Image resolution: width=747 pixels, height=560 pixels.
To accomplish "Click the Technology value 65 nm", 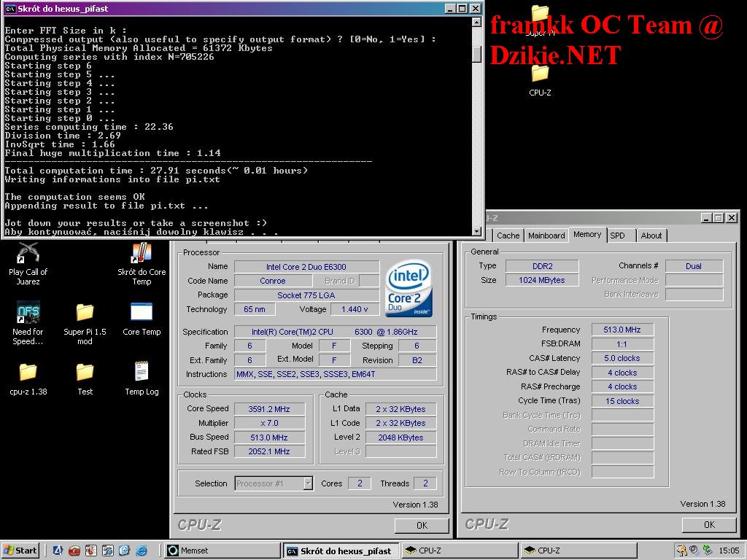I will [255, 309].
